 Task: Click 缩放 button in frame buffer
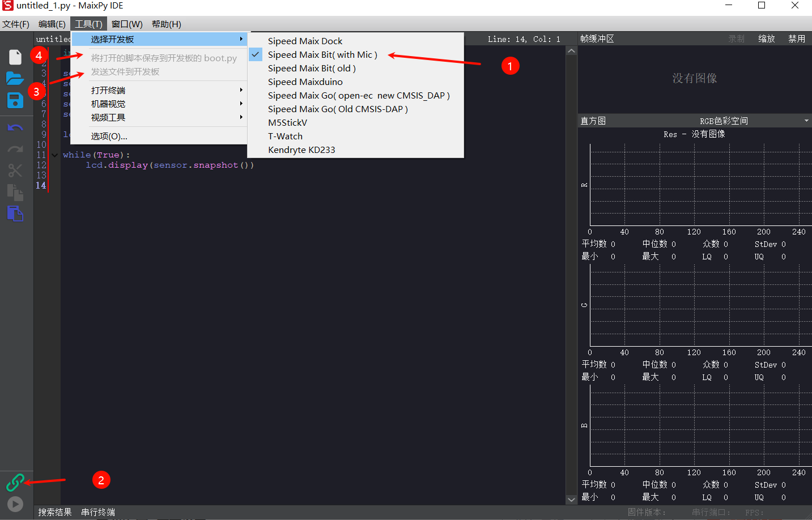pos(767,39)
